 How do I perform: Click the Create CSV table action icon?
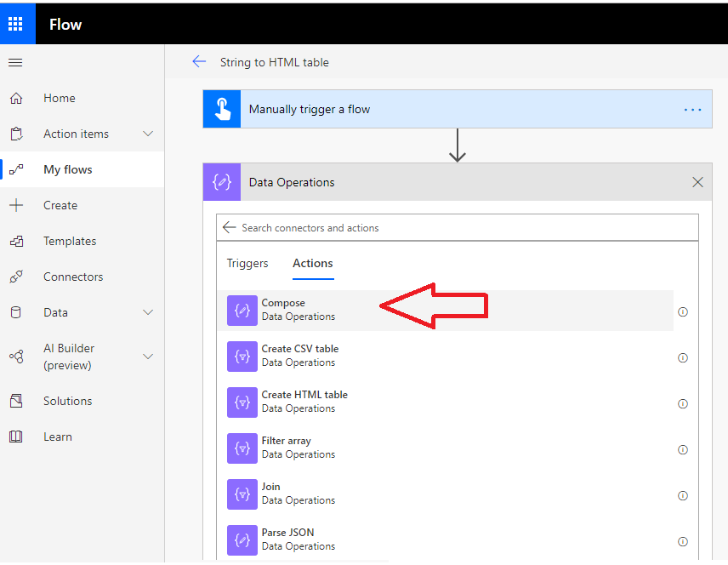tap(242, 357)
